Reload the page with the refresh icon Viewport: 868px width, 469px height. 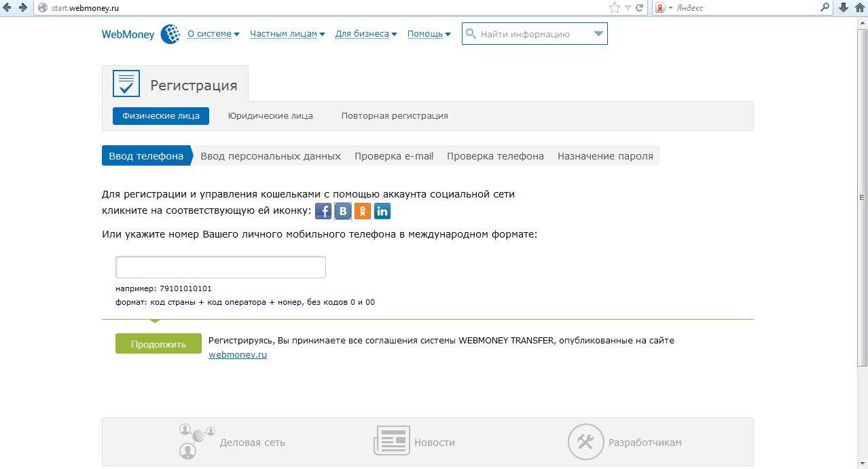click(x=640, y=8)
